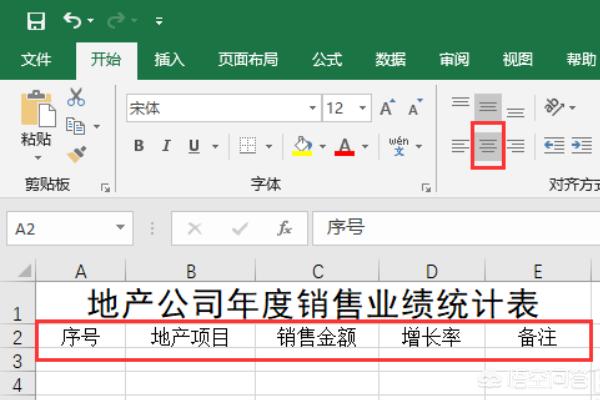Click the Format Painter brush icon
This screenshot has width=600, height=400.
(x=77, y=154)
